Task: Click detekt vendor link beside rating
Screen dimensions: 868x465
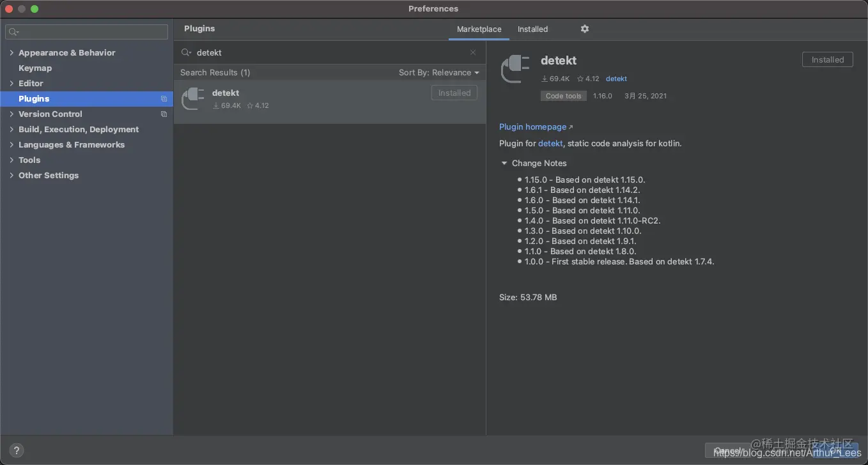Action: pos(616,79)
